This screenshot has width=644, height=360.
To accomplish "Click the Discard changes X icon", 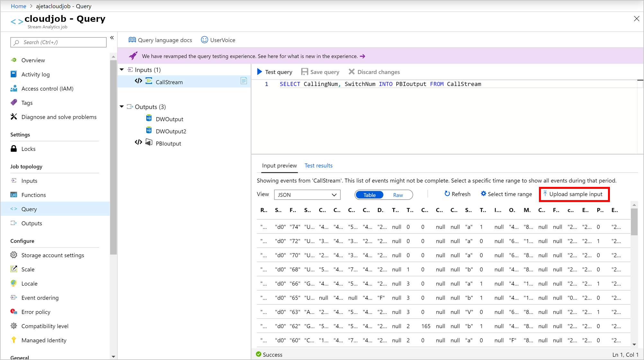I will tap(352, 72).
